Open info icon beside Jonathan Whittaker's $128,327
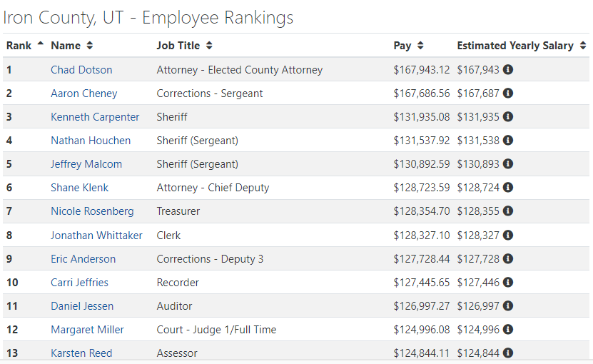This screenshot has height=364, width=593. [508, 236]
